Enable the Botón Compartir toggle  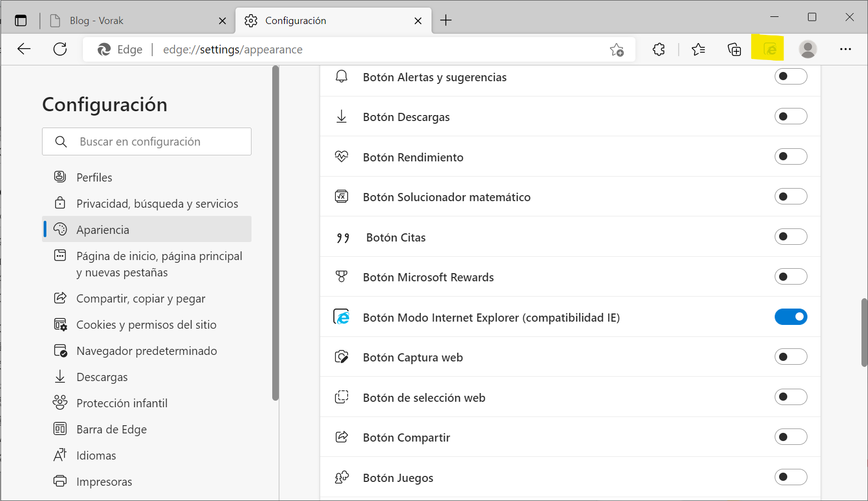pyautogui.click(x=791, y=437)
